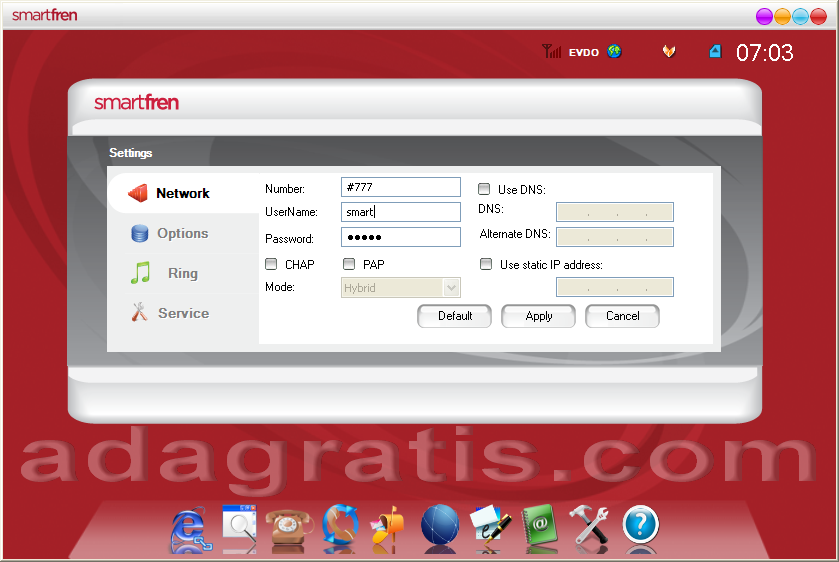Open the telephone dialer dock icon
Viewport: 839px width, 562px height.
point(289,527)
